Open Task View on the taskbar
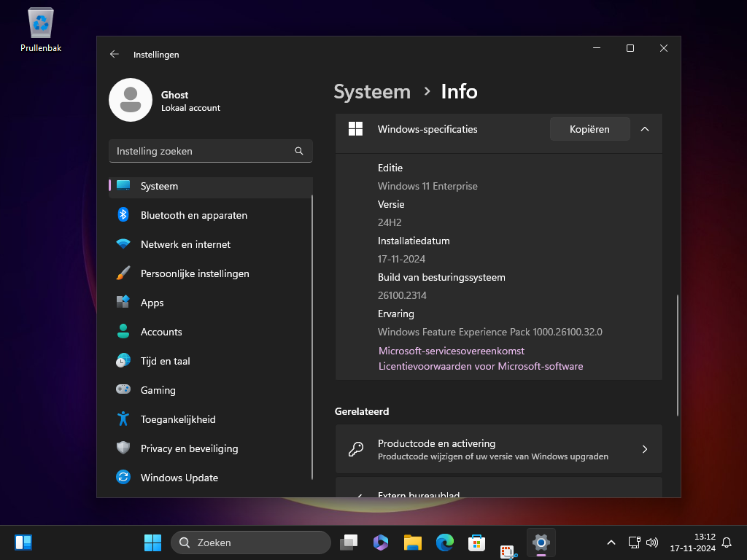747x560 pixels. (349, 542)
